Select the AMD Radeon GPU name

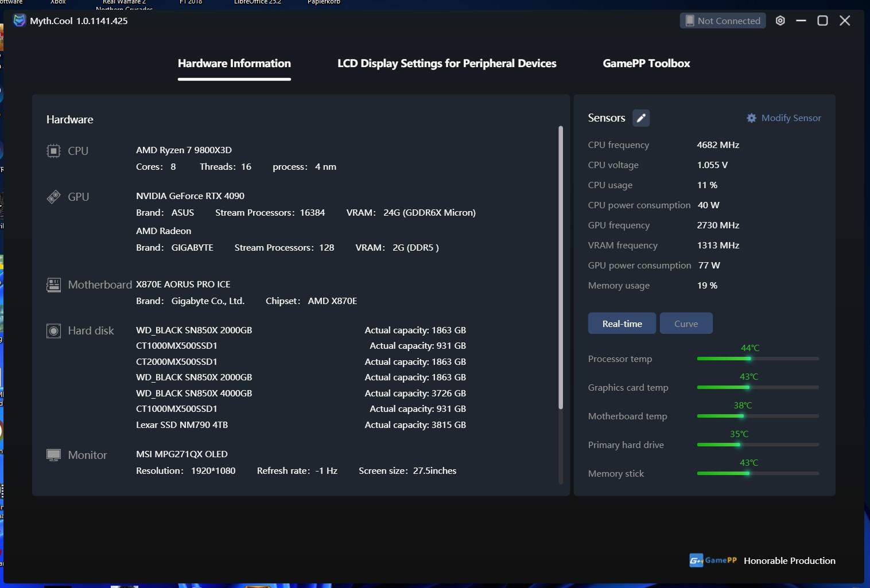click(x=164, y=231)
